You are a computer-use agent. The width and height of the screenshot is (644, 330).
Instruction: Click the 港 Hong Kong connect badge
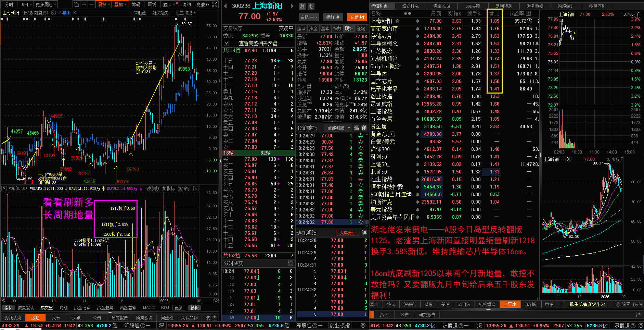pyautogui.click(x=311, y=7)
